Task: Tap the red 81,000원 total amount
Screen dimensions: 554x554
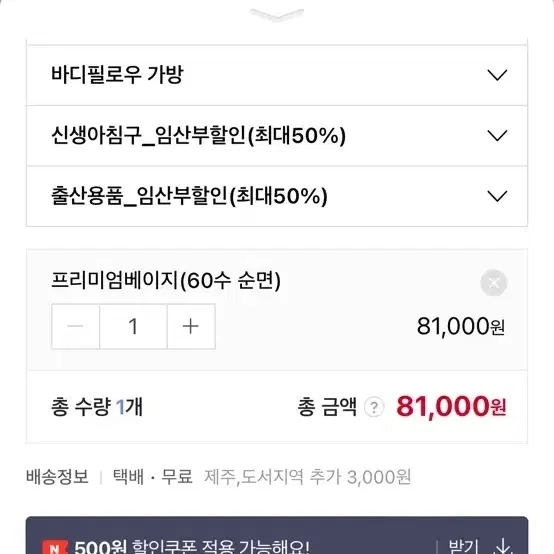Action: click(451, 407)
